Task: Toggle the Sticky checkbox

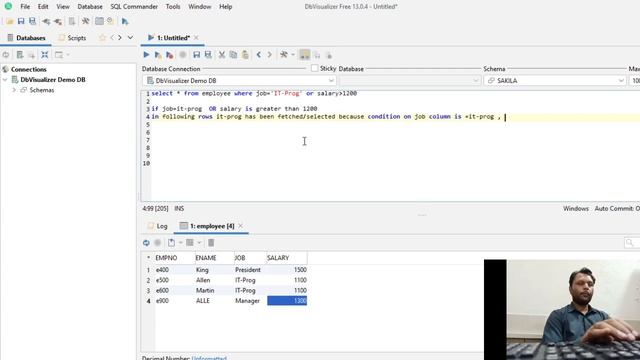Action: 314,69
